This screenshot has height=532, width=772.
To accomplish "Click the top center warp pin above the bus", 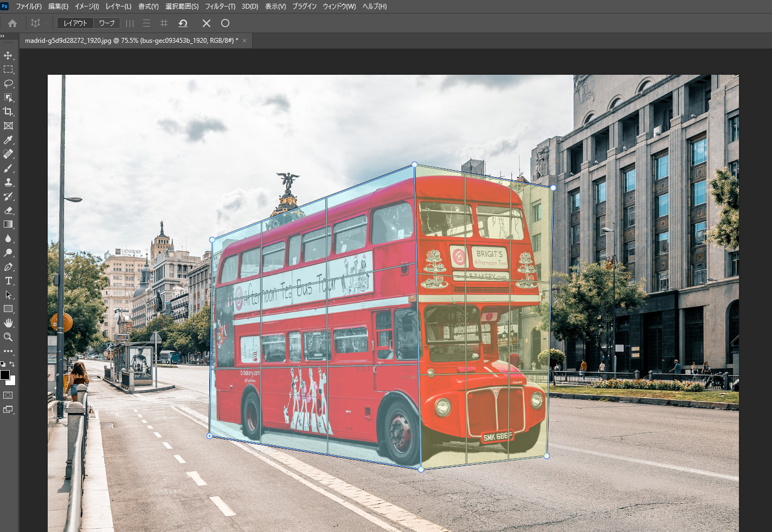I will coord(414,164).
